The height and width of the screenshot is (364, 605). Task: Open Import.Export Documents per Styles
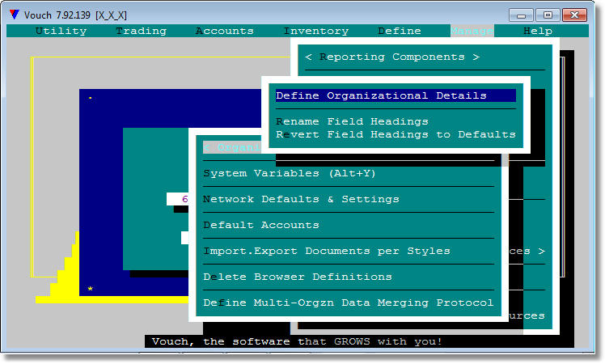tap(327, 251)
